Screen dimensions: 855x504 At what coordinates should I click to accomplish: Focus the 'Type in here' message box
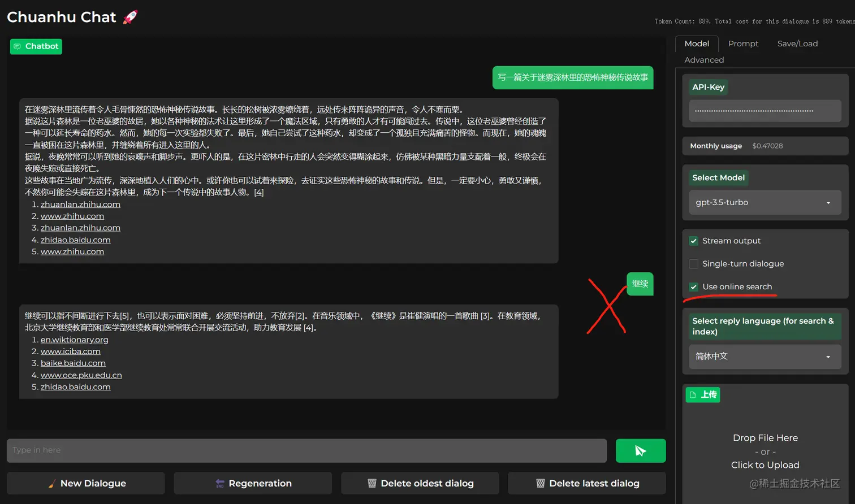tap(306, 450)
